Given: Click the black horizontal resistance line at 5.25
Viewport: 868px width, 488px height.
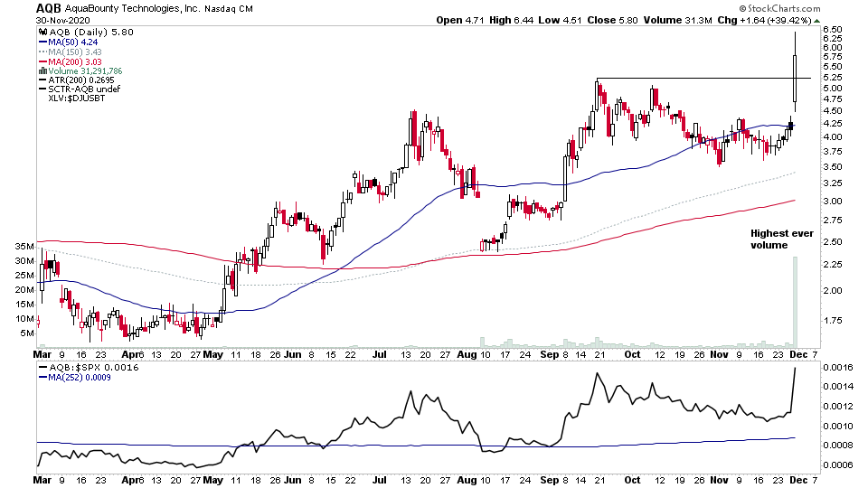Looking at the screenshot, I should pyautogui.click(x=703, y=78).
